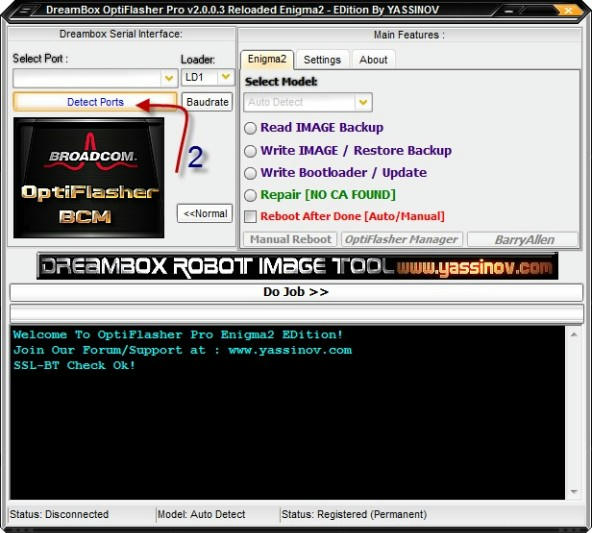
Task: Expand the Select Port dropdown
Action: click(x=169, y=78)
